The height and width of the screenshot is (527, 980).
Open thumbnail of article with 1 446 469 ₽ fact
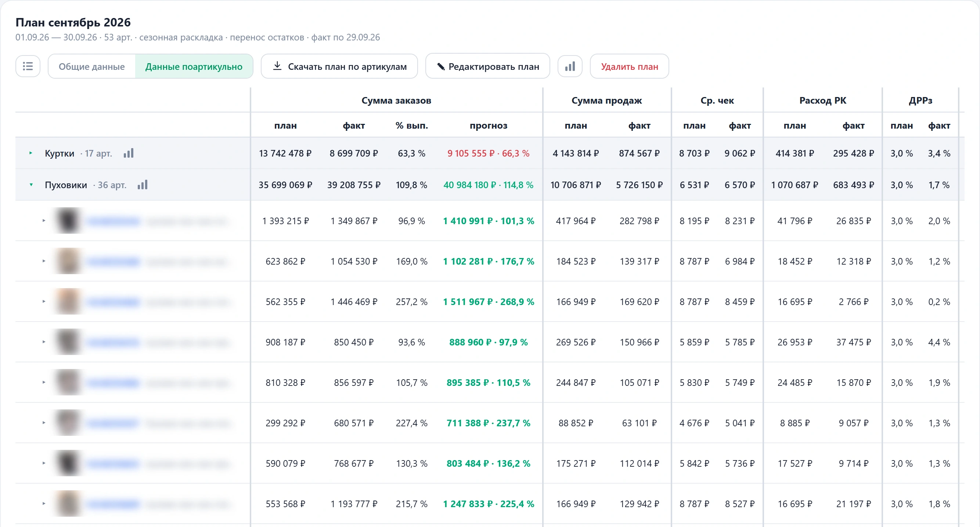click(x=68, y=301)
